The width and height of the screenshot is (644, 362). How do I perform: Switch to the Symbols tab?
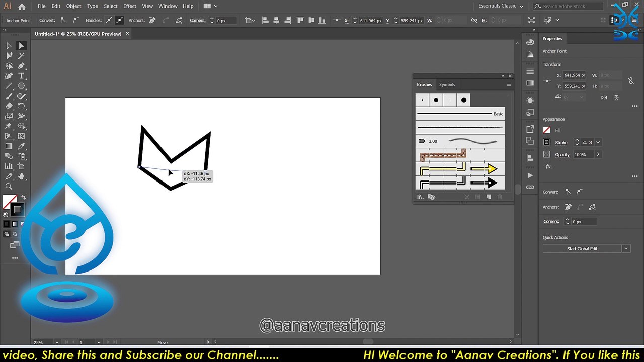447,84
